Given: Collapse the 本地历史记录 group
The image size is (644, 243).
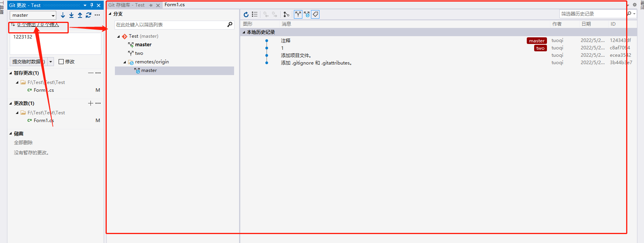Looking at the screenshot, I should (x=244, y=32).
